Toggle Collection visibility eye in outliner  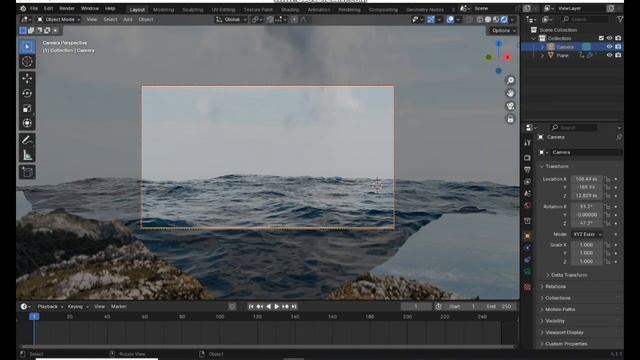(x=609, y=38)
